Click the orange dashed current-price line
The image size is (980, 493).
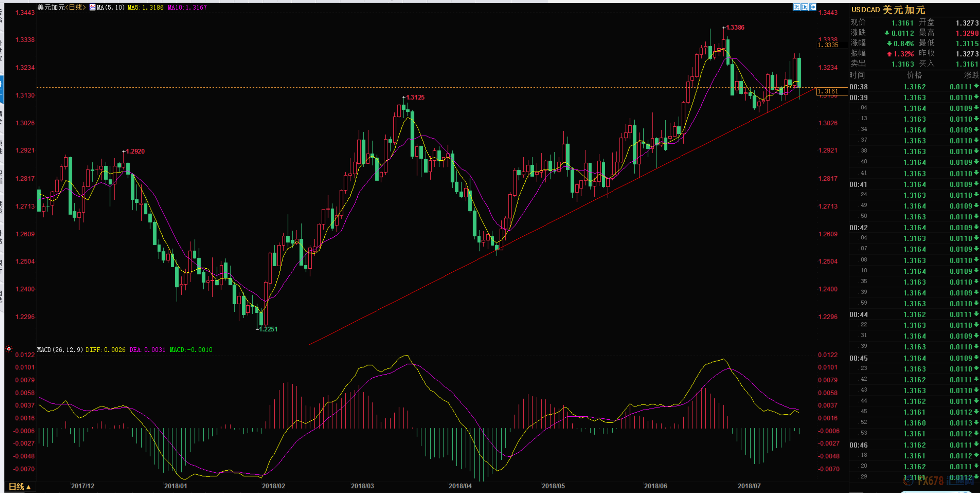point(426,87)
